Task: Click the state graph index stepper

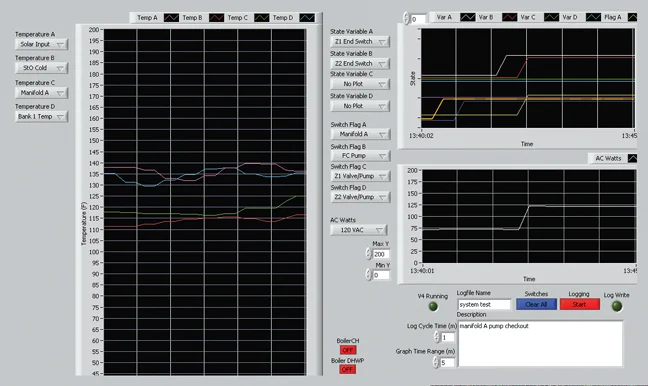Action: pyautogui.click(x=406, y=18)
